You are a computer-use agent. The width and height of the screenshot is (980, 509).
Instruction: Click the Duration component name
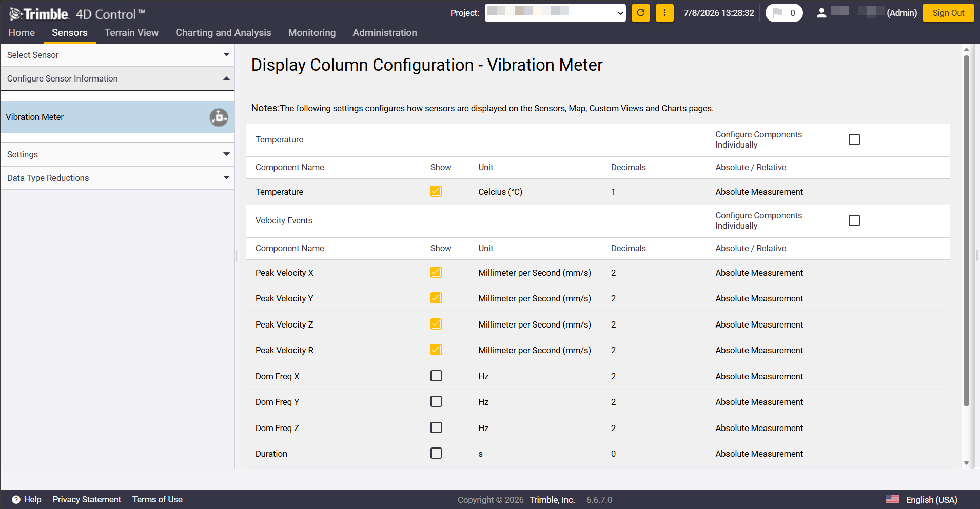[x=271, y=454]
